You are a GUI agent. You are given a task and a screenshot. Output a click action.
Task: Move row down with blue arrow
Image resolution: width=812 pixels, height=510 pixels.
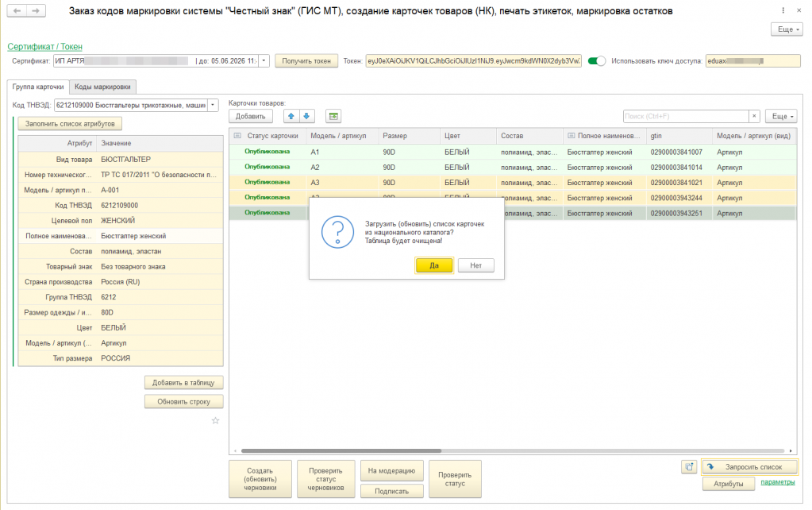click(307, 116)
